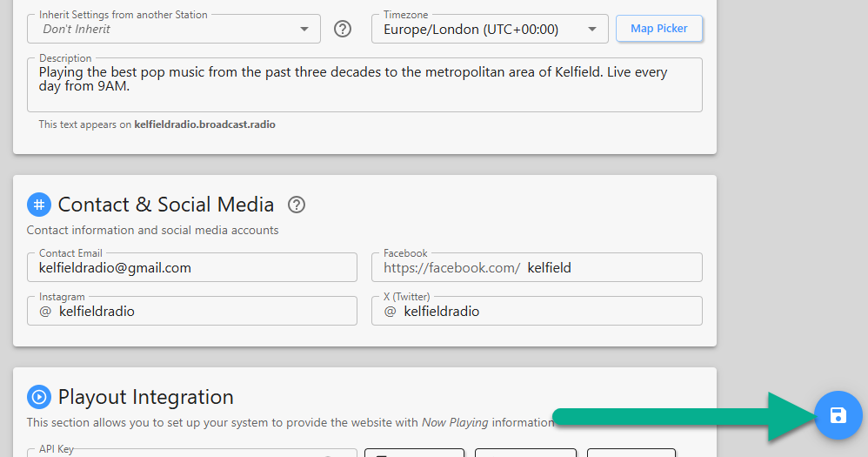Open help next to Inherit Settings dropdown
Viewport: 868px width, 457px height.
343,29
